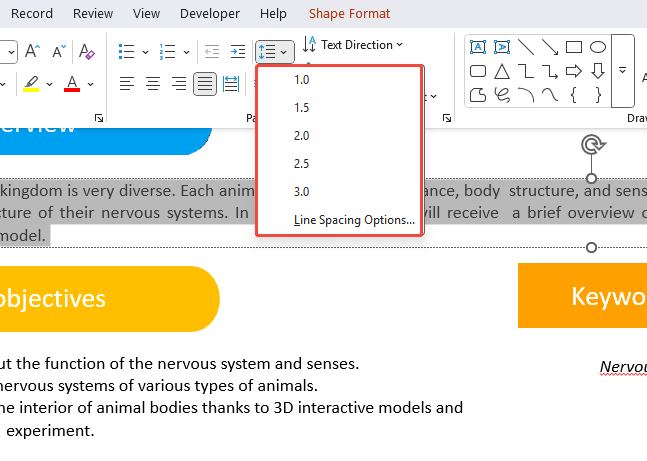Image resolution: width=647 pixels, height=461 pixels.
Task: Toggle justify alignment
Action: pyautogui.click(x=205, y=84)
